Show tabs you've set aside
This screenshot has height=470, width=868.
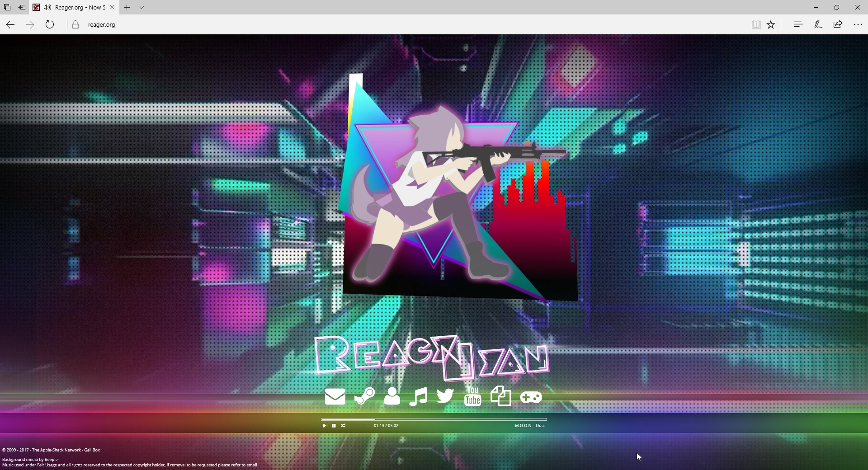click(x=7, y=7)
